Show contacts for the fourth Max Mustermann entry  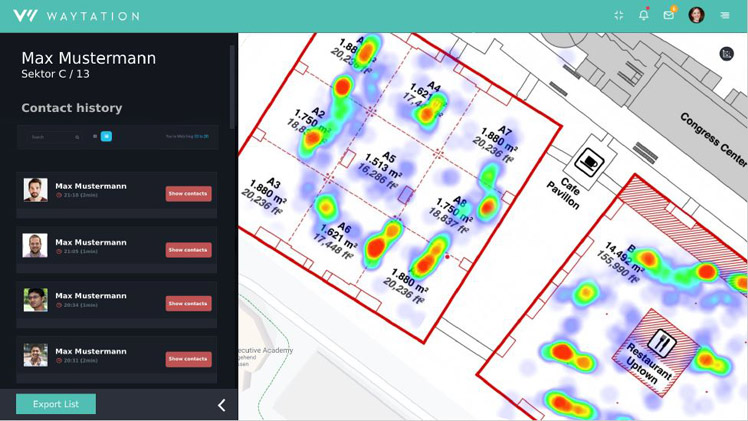[188, 359]
